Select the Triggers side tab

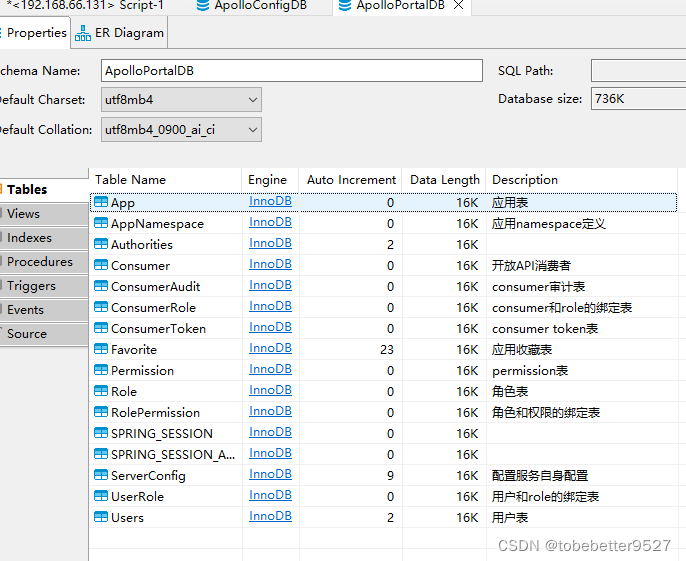44,286
